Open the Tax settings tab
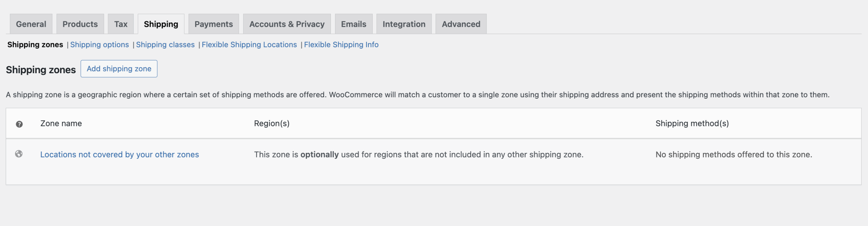Screen dimensions: 868x226 (x=121, y=24)
